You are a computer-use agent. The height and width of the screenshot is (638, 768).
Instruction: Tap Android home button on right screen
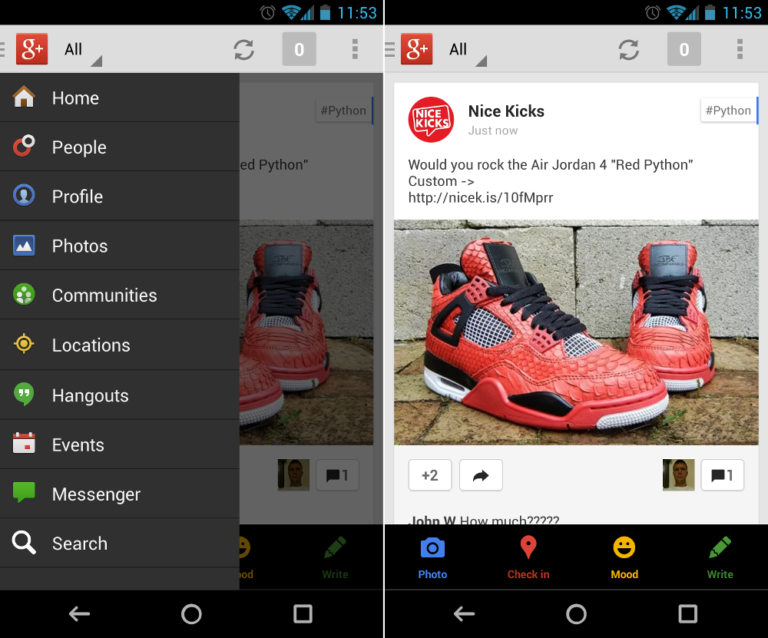pyautogui.click(x=576, y=614)
